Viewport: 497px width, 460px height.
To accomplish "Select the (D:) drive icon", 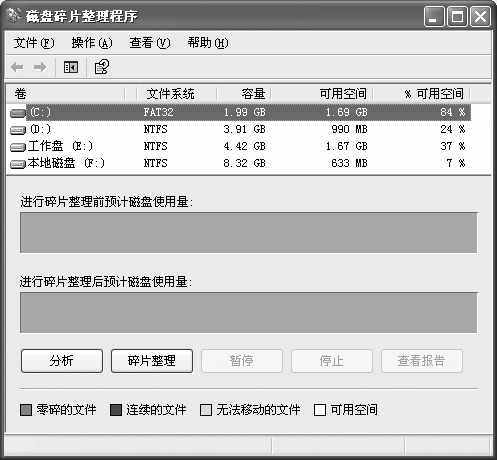I will click(18, 130).
